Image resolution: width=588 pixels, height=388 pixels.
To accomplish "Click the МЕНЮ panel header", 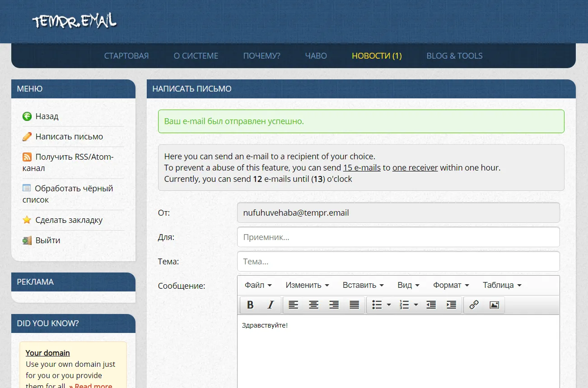I will pos(73,89).
